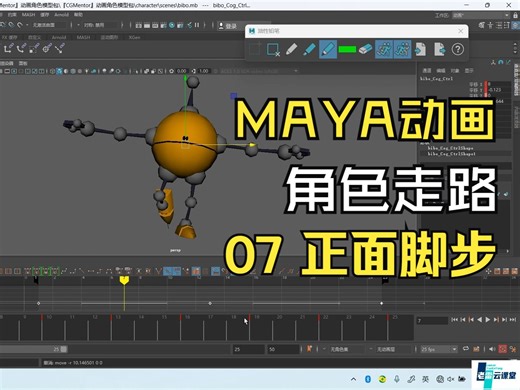Image resolution: width=520 pixels, height=390 pixels.
Task: Play animation backwards
Action: click(479, 320)
